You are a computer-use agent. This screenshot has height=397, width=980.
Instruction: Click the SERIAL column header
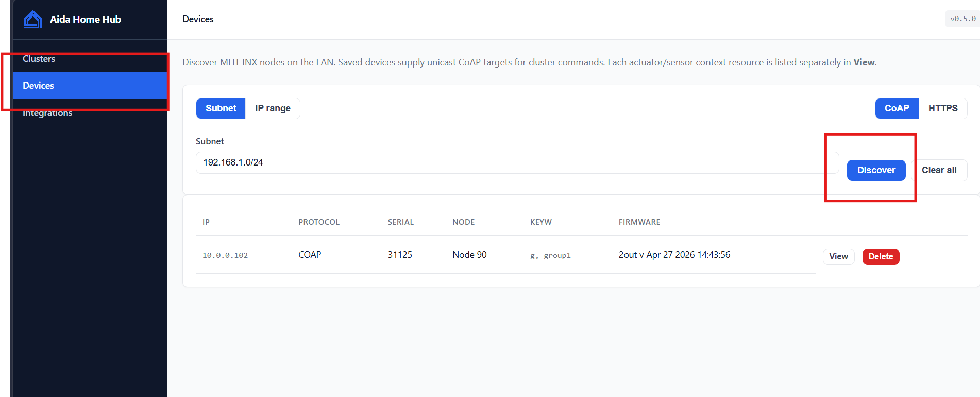point(401,222)
